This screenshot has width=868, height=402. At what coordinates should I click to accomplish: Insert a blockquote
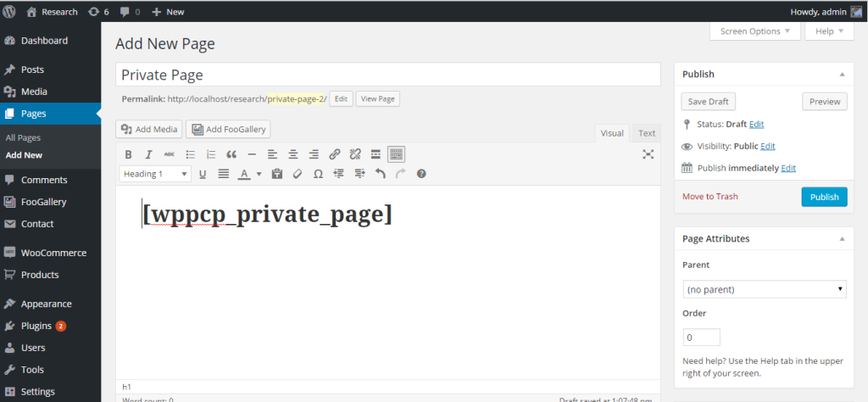231,154
